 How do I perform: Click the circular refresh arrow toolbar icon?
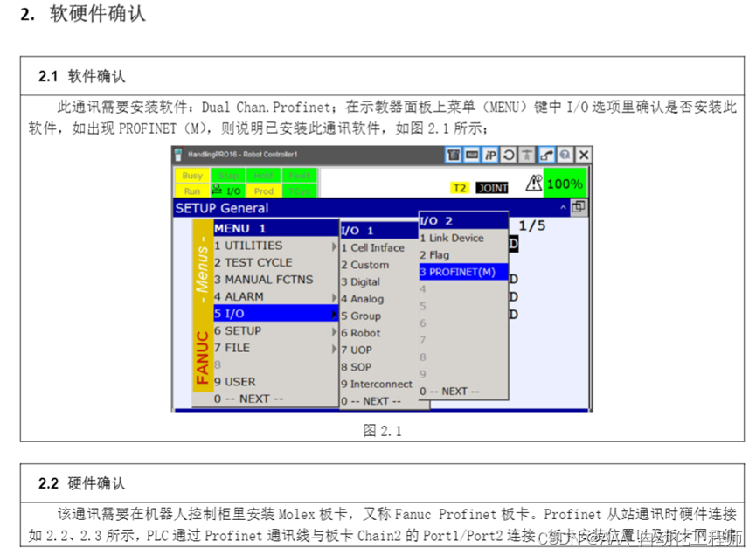[x=509, y=155]
